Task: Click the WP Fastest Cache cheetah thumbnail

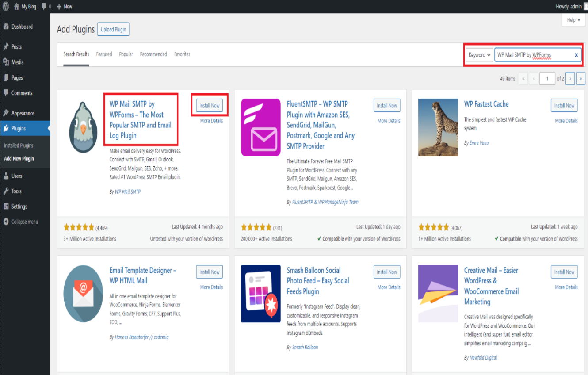Action: pyautogui.click(x=438, y=127)
